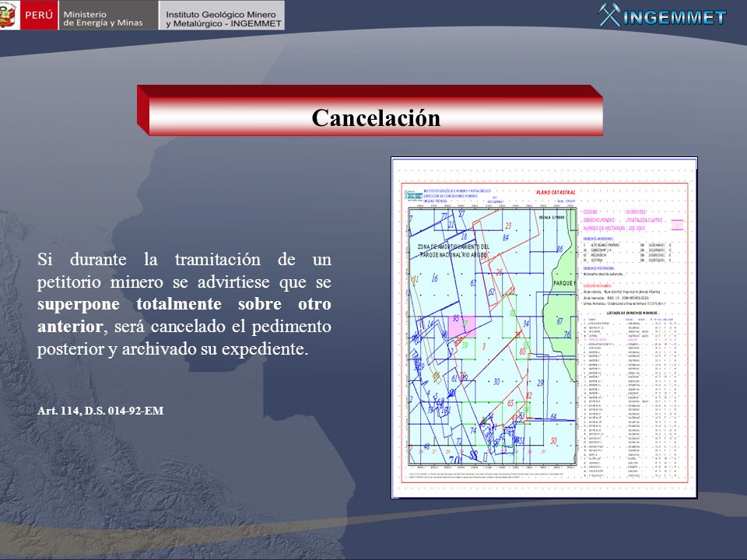The width and height of the screenshot is (747, 560).
Task: Open the cadastral map thumbnail image
Action: pyautogui.click(x=544, y=327)
